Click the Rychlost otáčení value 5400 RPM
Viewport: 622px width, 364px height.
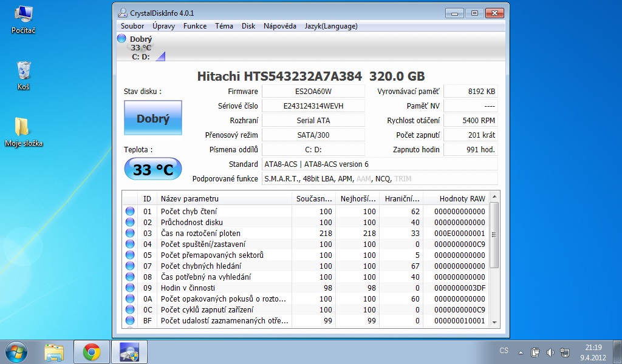pyautogui.click(x=471, y=120)
